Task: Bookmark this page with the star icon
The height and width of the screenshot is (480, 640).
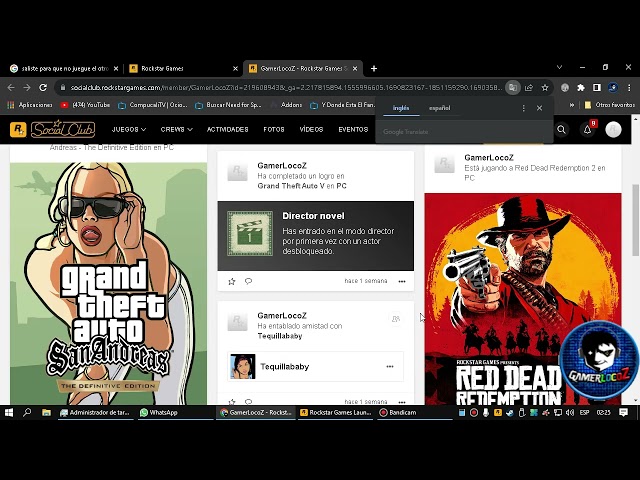Action: 545,87
